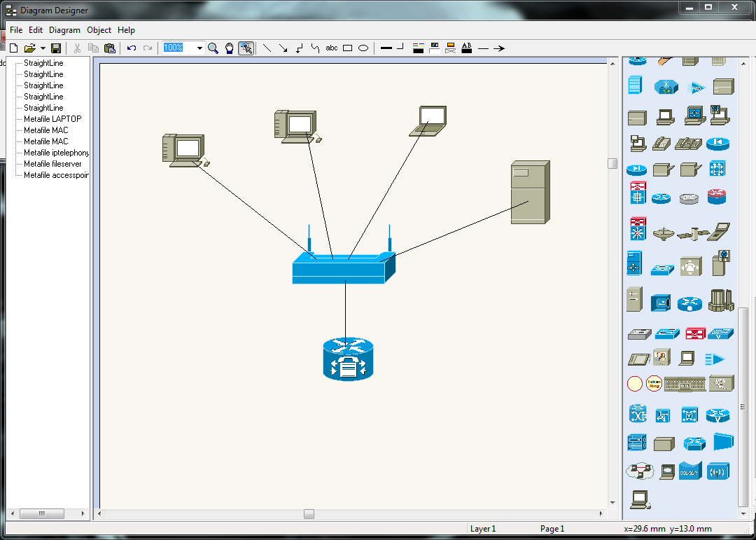Click the canvas vertical scrollbar down arrow
The height and width of the screenshot is (540, 756).
point(612,502)
